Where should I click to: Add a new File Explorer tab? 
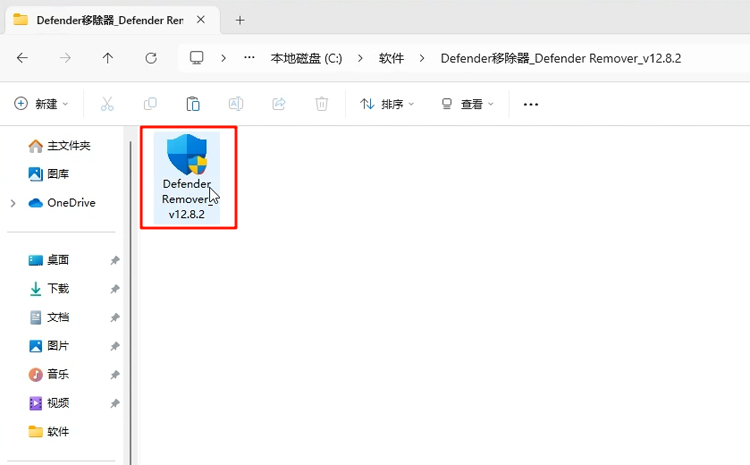pos(240,20)
